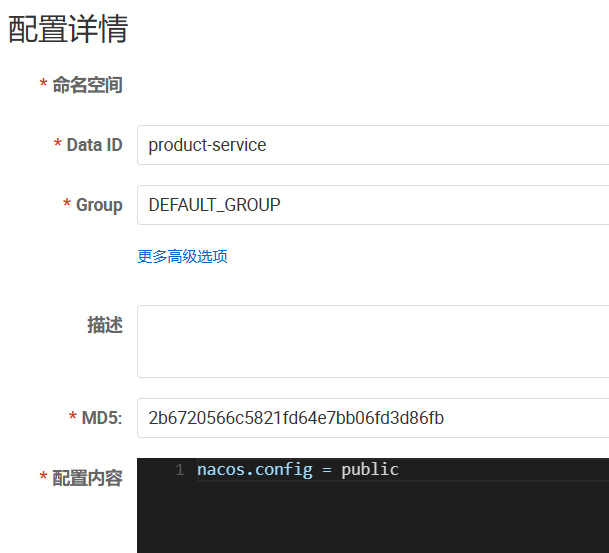Click the empty 描述 text area
The height and width of the screenshot is (553, 609).
coord(373,341)
